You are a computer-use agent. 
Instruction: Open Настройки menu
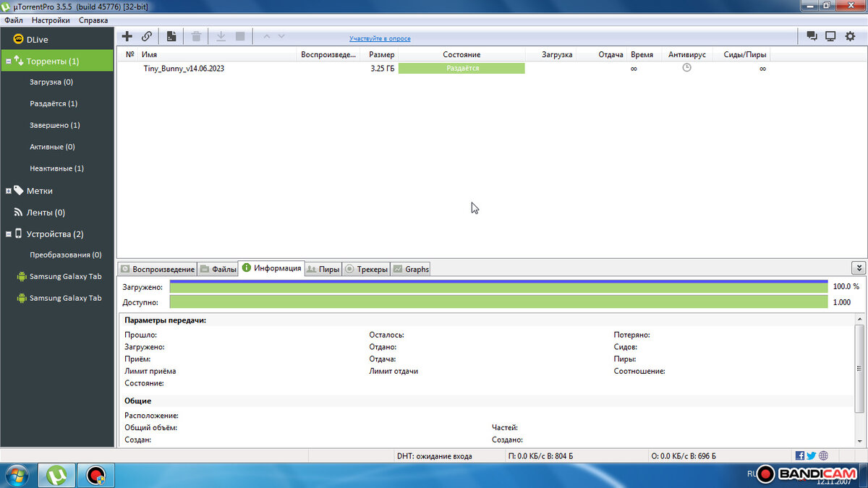coord(51,20)
